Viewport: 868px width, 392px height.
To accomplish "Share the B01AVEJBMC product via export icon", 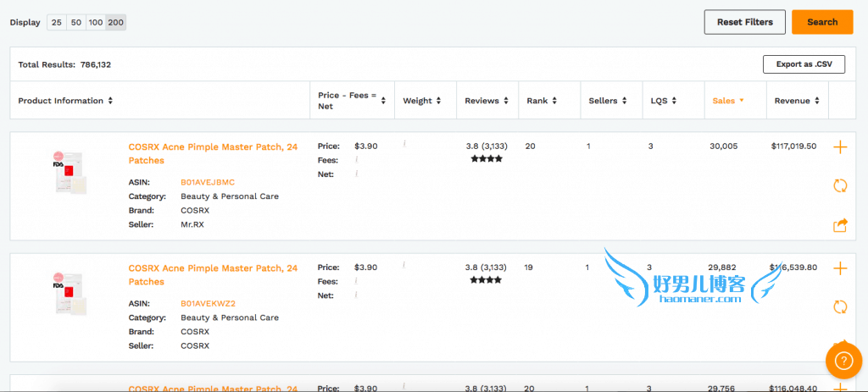I will pos(840,225).
